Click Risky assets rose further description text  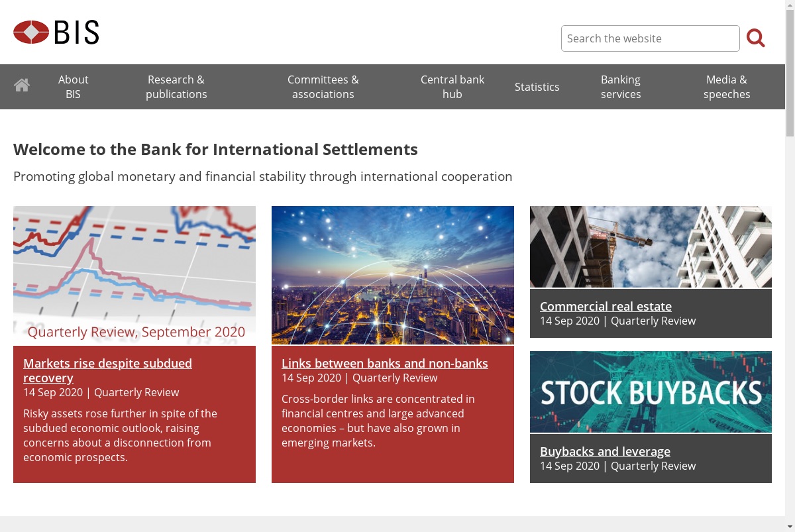[x=120, y=435]
